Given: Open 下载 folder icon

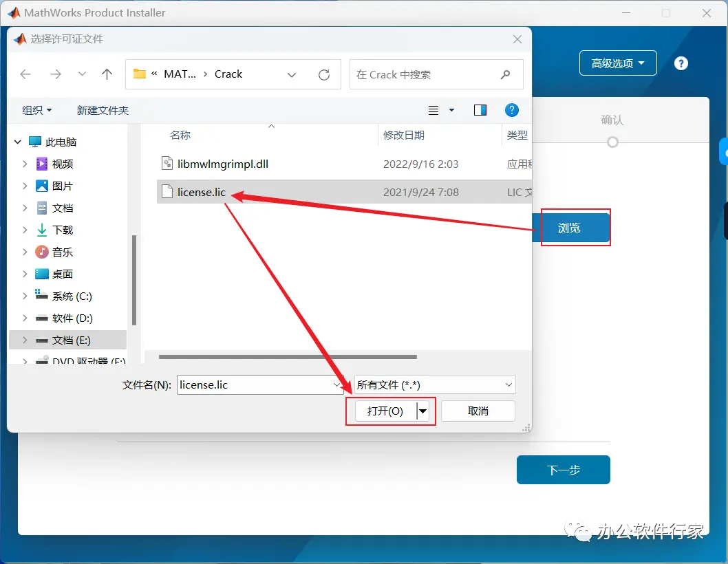Looking at the screenshot, I should click(x=42, y=230).
